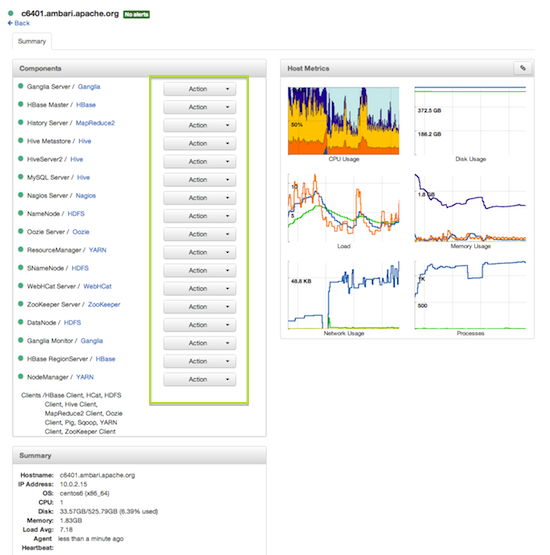Open the Action dropdown for DataNode
This screenshot has height=555, width=550.
(x=200, y=325)
